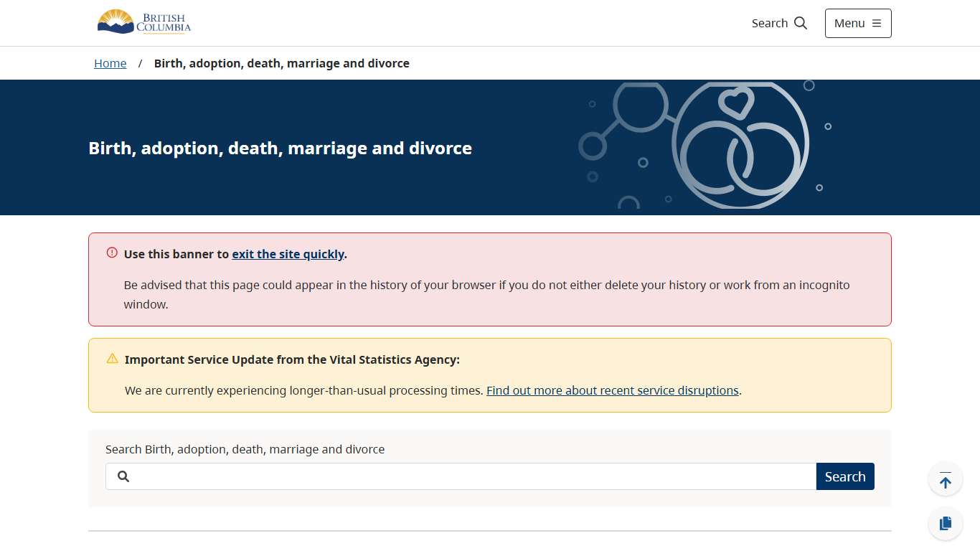The height and width of the screenshot is (551, 980).
Task: Click the Use this banner warning text
Action: point(177,254)
